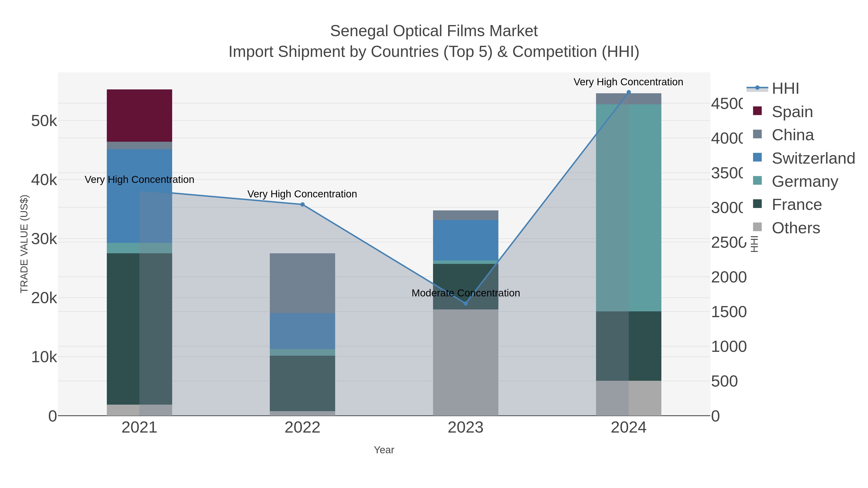Click the 2000 right axis tick label
Image resolution: width=868 pixels, height=488 pixels.
pyautogui.click(x=729, y=277)
